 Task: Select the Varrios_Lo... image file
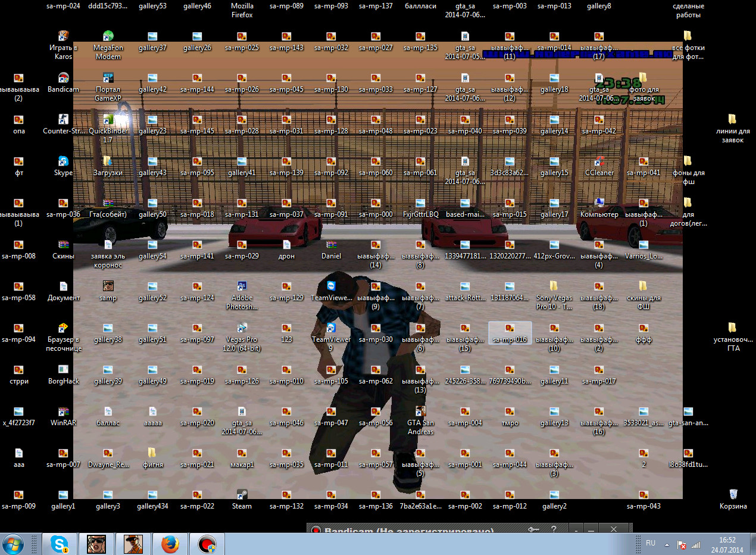coord(643,249)
